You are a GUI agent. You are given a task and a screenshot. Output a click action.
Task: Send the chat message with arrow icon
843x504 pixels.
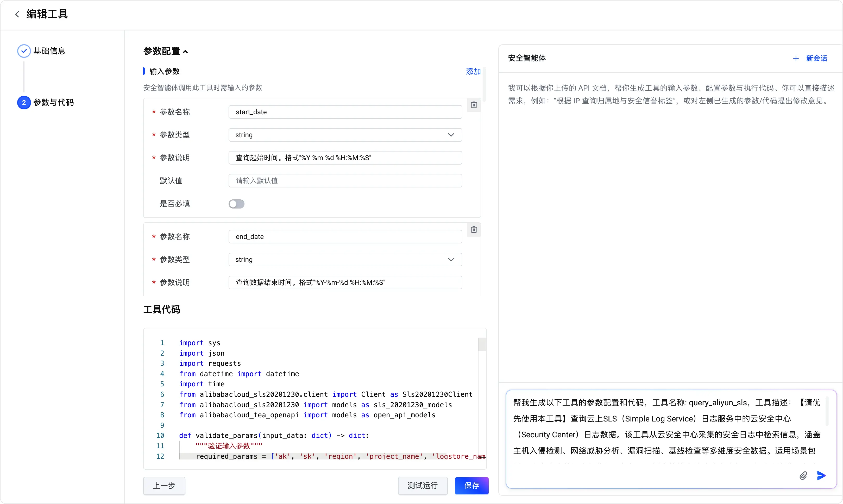tap(821, 475)
